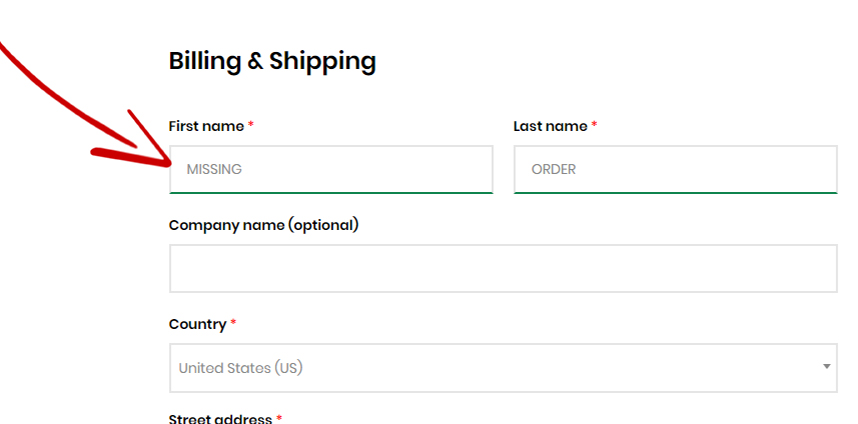858x424 pixels.
Task: Click the "Country" field label
Action: (198, 324)
